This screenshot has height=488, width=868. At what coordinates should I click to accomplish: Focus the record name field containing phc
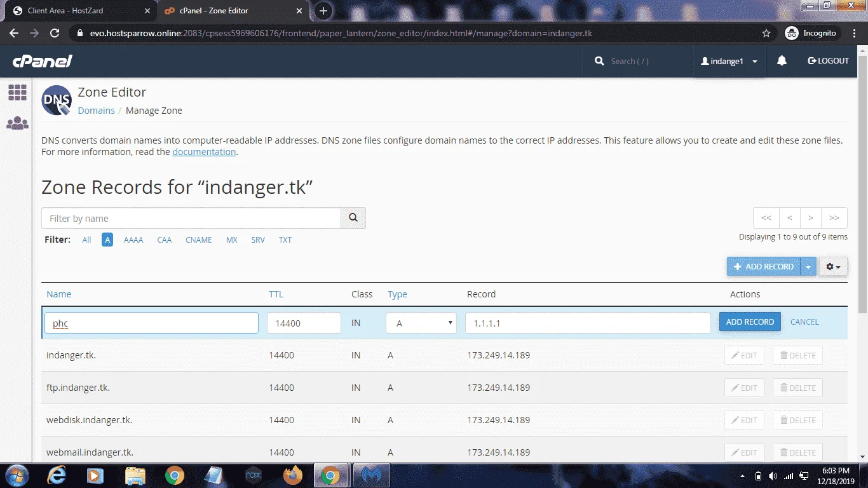click(151, 323)
